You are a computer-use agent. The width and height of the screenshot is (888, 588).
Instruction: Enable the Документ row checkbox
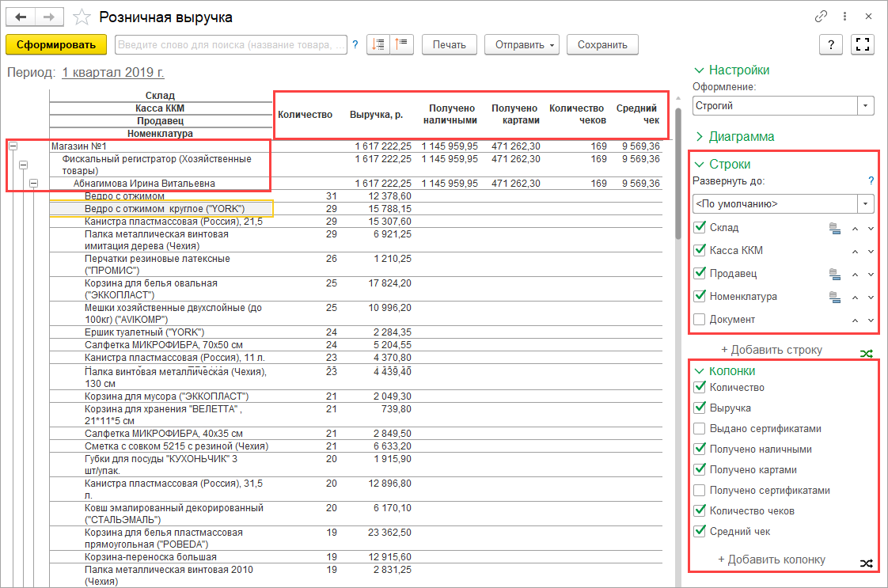pyautogui.click(x=699, y=320)
